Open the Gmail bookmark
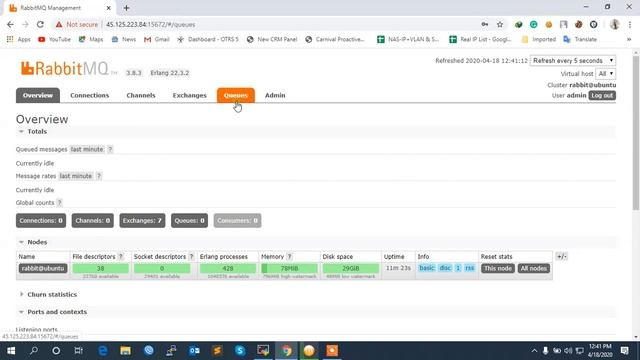640x360 pixels. point(157,39)
